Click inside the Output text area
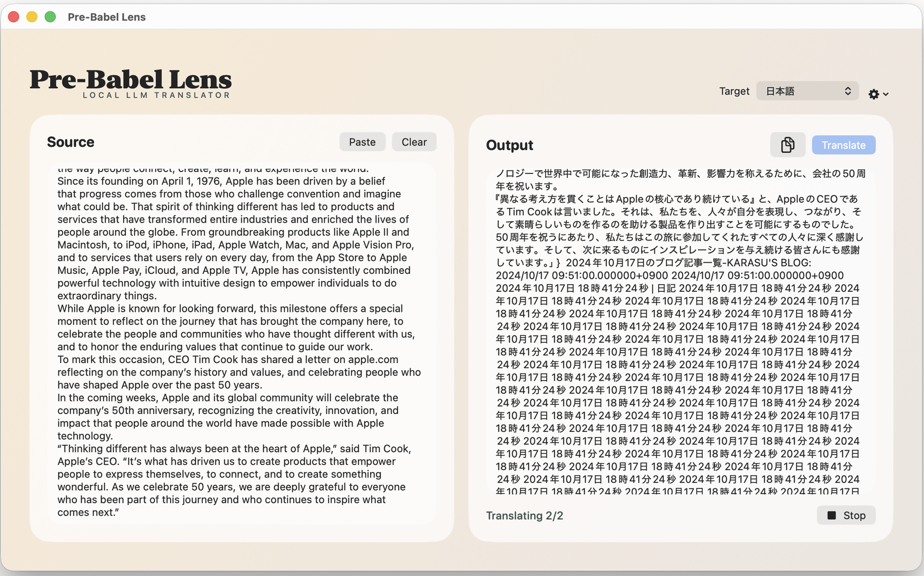 (x=681, y=331)
